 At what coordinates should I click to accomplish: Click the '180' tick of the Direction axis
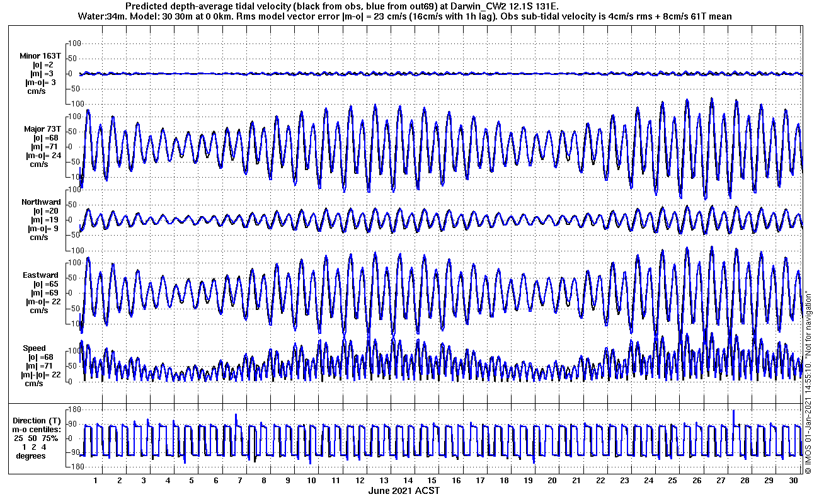76,409
